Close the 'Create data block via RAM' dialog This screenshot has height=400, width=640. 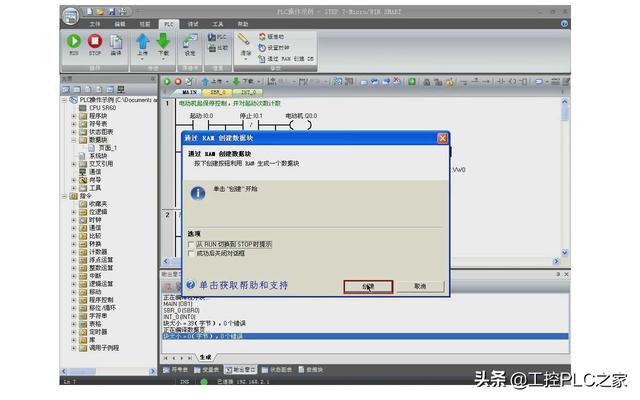coord(442,138)
